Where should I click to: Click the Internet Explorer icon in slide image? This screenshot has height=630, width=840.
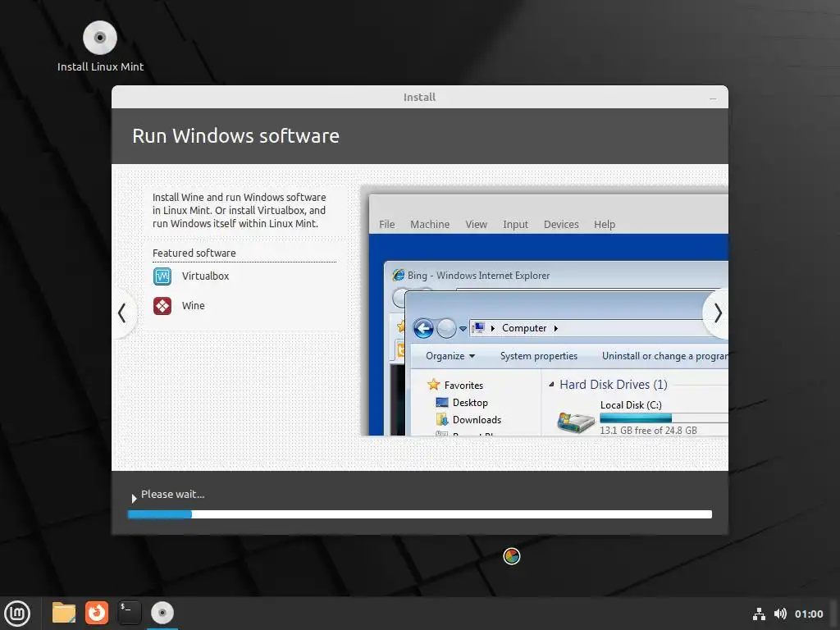[399, 276]
